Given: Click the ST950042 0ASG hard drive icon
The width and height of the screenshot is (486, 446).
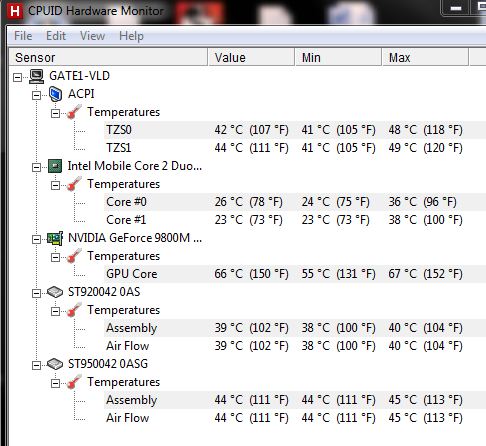Looking at the screenshot, I should (x=55, y=364).
